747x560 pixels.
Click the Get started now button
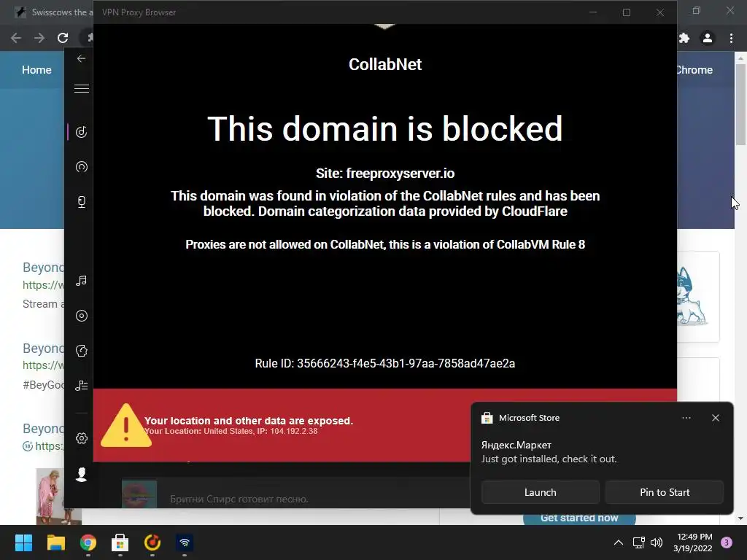point(579,518)
